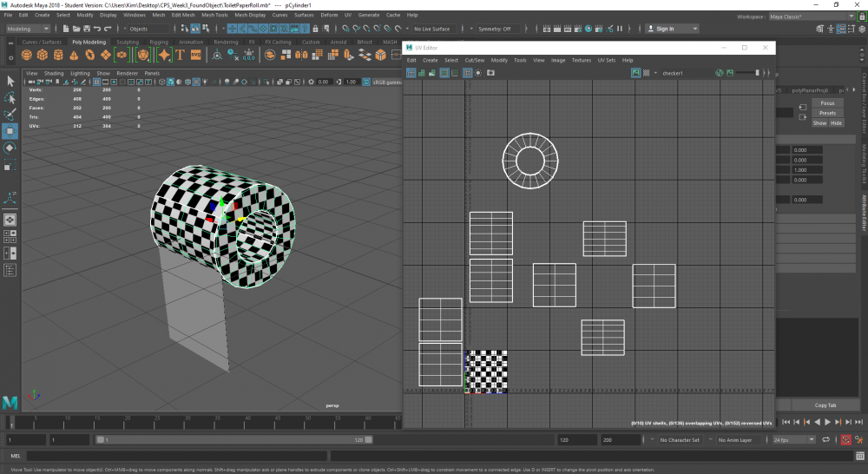Click the Mirror shelf icon
This screenshot has height=474, width=868.
click(x=301, y=55)
